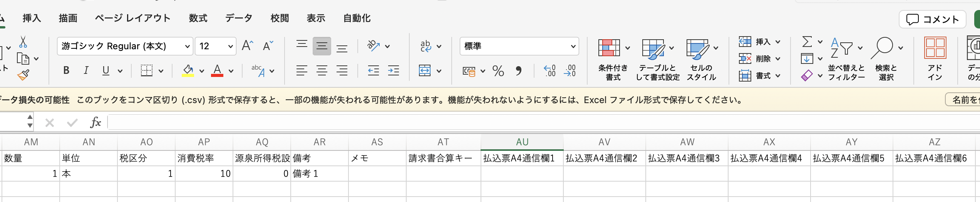Viewport: 980px width, 202px height.
Task: Toggle Underline formatting
Action: (x=106, y=70)
